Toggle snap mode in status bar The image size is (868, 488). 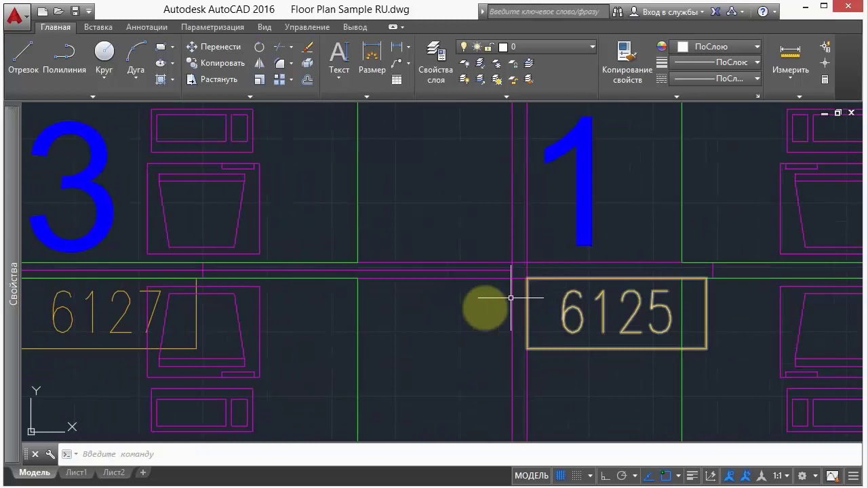pos(577,476)
